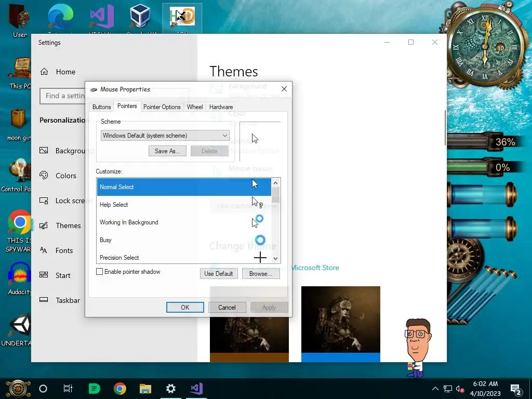Image resolution: width=532 pixels, height=399 pixels.
Task: Click the muted volume tray icon
Action: pos(460,389)
